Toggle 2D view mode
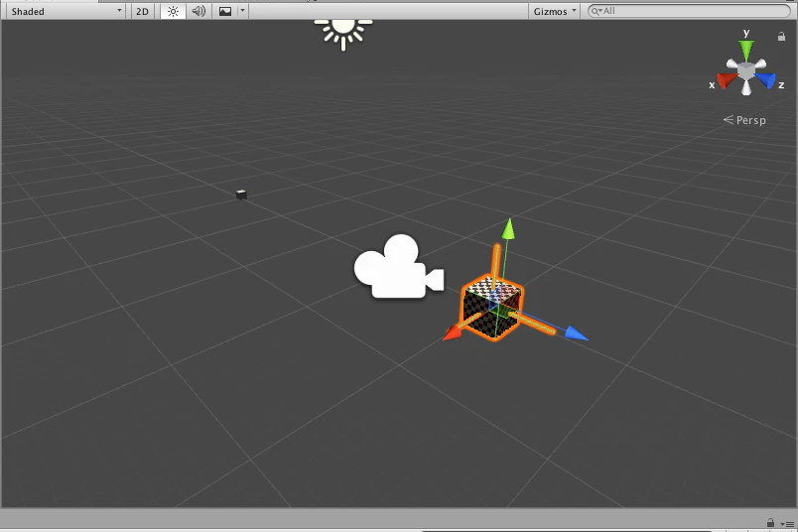This screenshot has height=532, width=798. click(142, 11)
